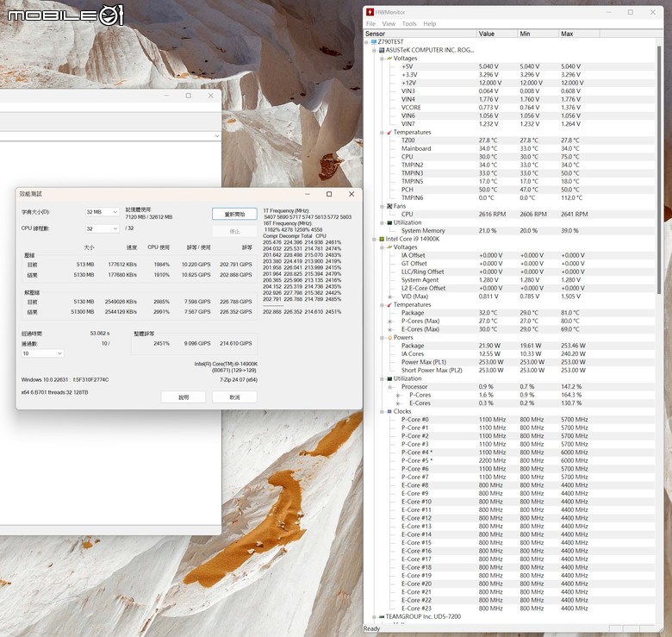This screenshot has width=672, height=637.
Task: Click the 214.610 GIPS overall rating value
Action: pyautogui.click(x=236, y=343)
